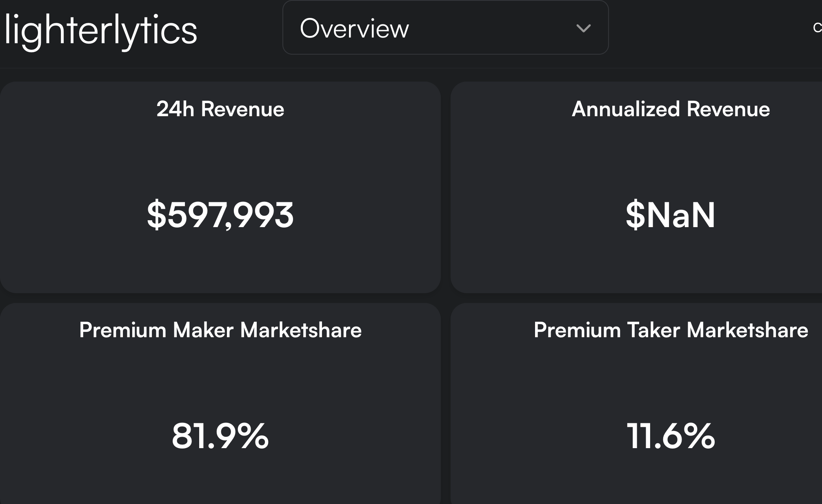Click the cut-off item at top right edge
This screenshot has width=822, height=504.
point(817,28)
